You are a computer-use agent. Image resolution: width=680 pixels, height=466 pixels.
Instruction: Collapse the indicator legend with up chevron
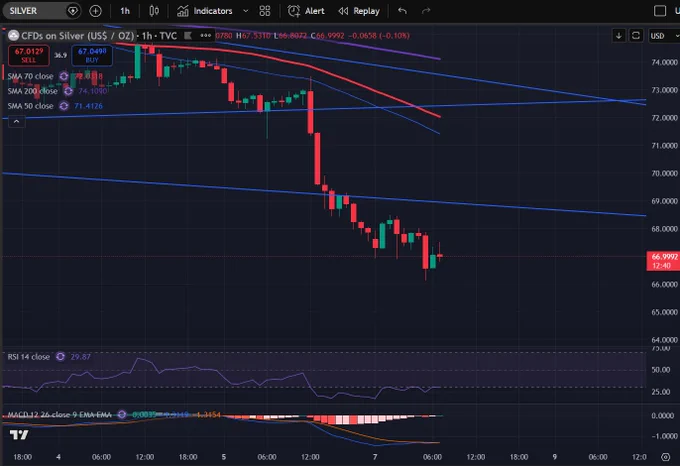(x=16, y=122)
